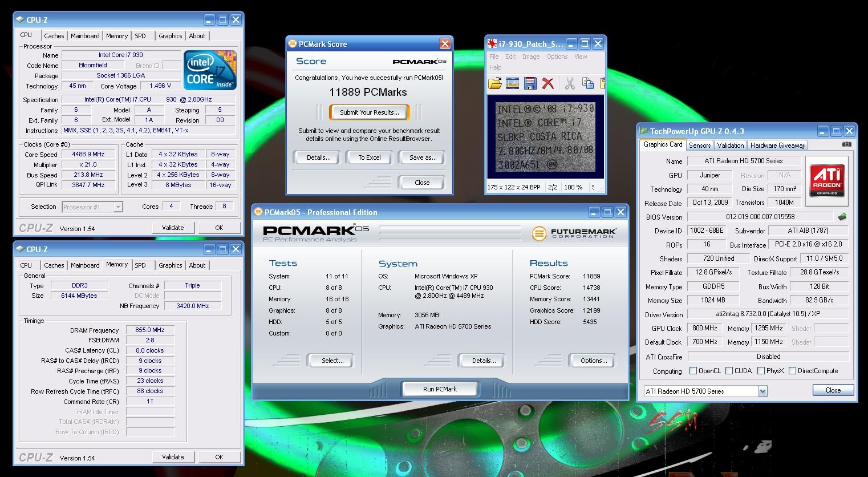Click the 100 % zoom status in image viewer
The width and height of the screenshot is (868, 477).
[573, 187]
